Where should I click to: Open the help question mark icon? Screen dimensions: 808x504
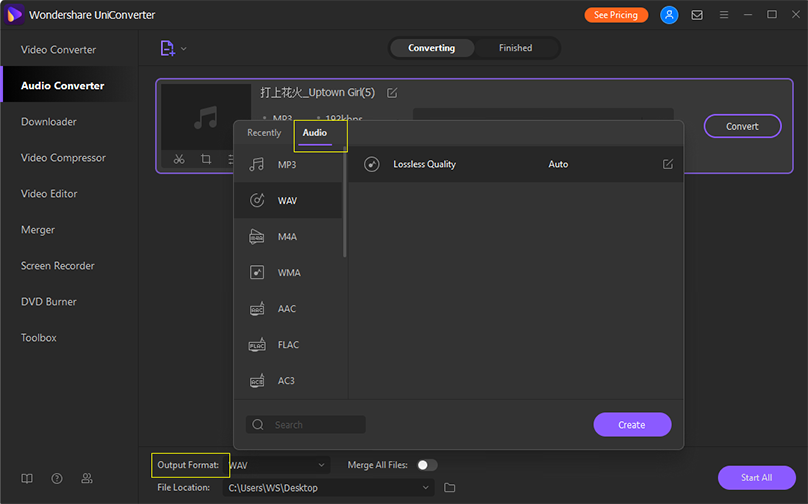57,479
